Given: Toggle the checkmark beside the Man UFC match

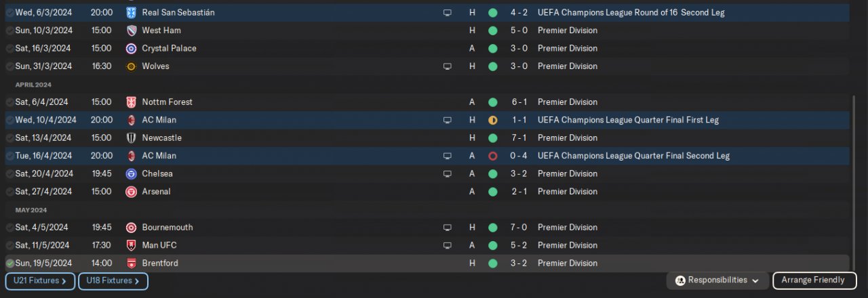Looking at the screenshot, I should [x=9, y=245].
